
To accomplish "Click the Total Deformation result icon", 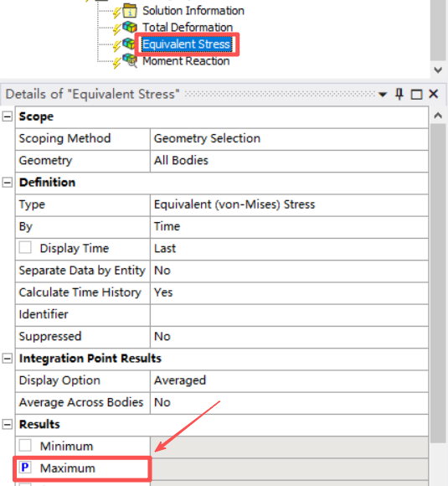I will [130, 27].
